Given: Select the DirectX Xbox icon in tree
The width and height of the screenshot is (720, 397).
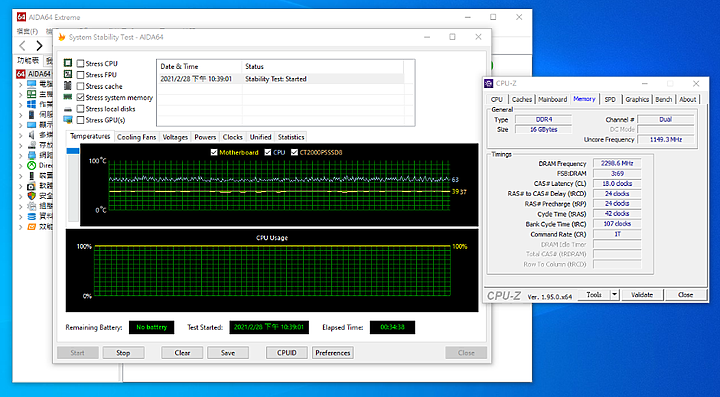Looking at the screenshot, I should pyautogui.click(x=31, y=165).
